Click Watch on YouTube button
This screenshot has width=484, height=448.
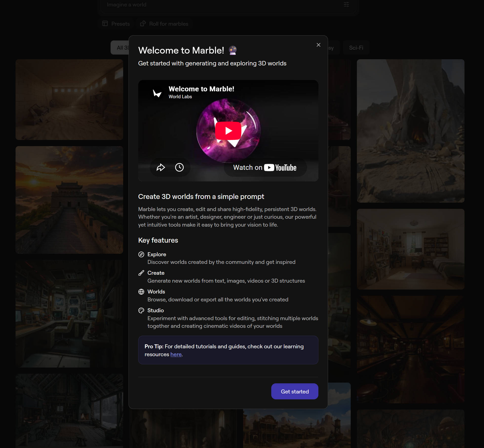click(265, 167)
